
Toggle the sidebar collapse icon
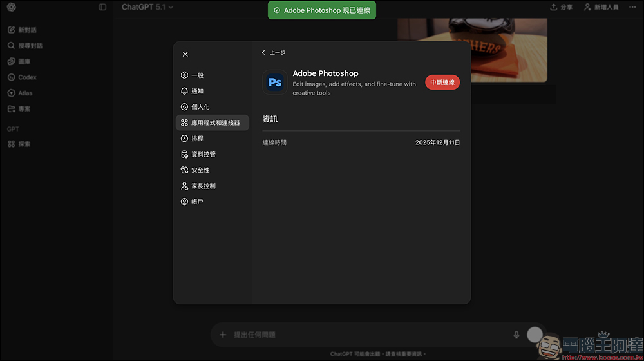click(102, 7)
